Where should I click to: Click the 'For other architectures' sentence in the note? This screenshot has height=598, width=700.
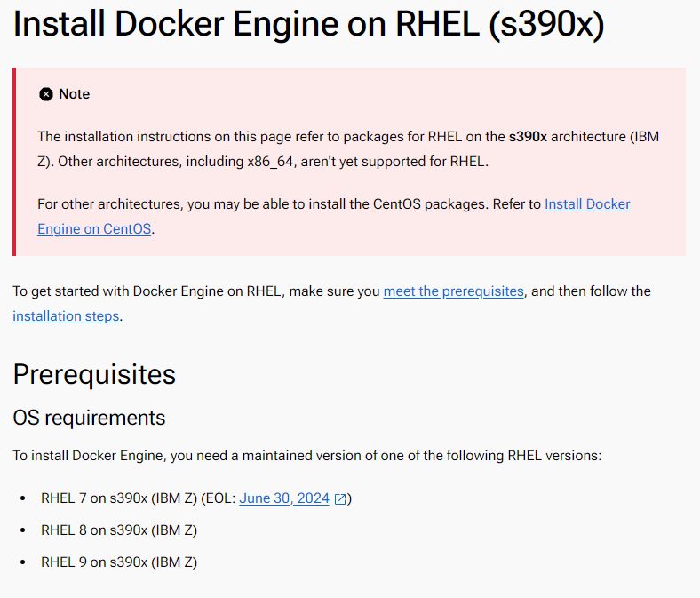333,217
